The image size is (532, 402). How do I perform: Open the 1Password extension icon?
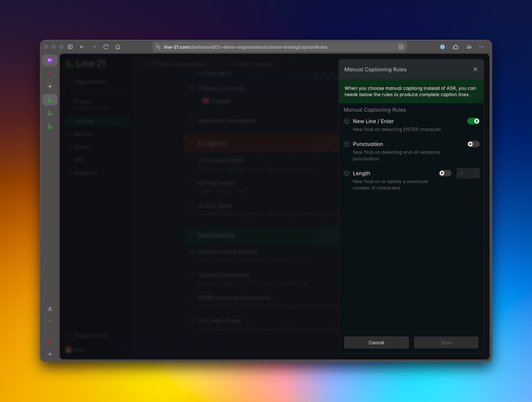pyautogui.click(x=442, y=47)
